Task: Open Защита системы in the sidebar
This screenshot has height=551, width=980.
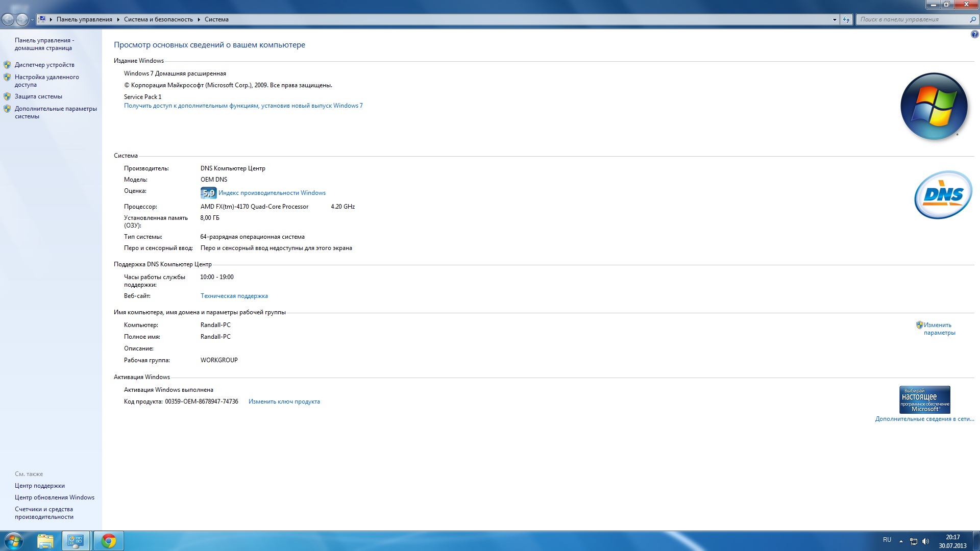Action: [x=38, y=96]
